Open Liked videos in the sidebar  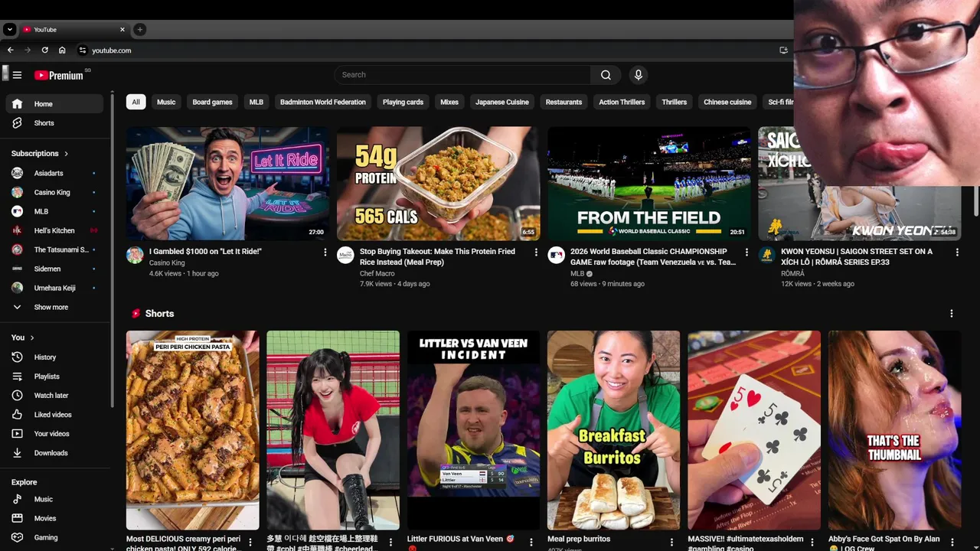click(54, 415)
